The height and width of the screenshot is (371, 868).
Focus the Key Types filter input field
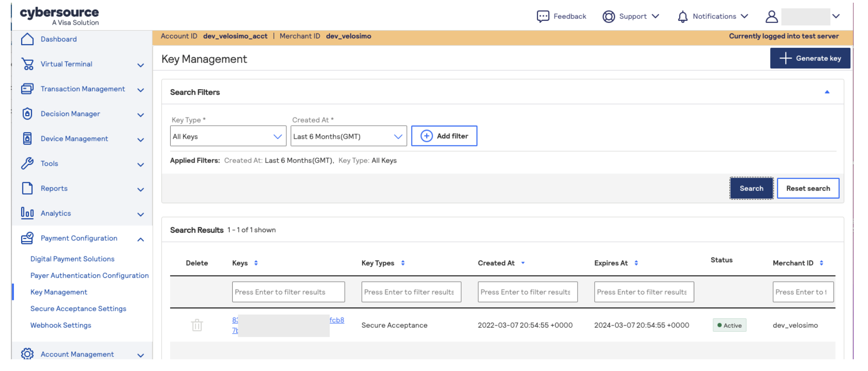pos(411,292)
